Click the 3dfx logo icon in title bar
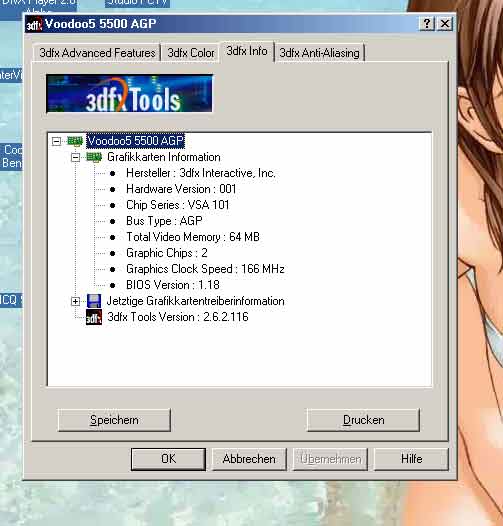The height and width of the screenshot is (526, 503). coord(34,24)
